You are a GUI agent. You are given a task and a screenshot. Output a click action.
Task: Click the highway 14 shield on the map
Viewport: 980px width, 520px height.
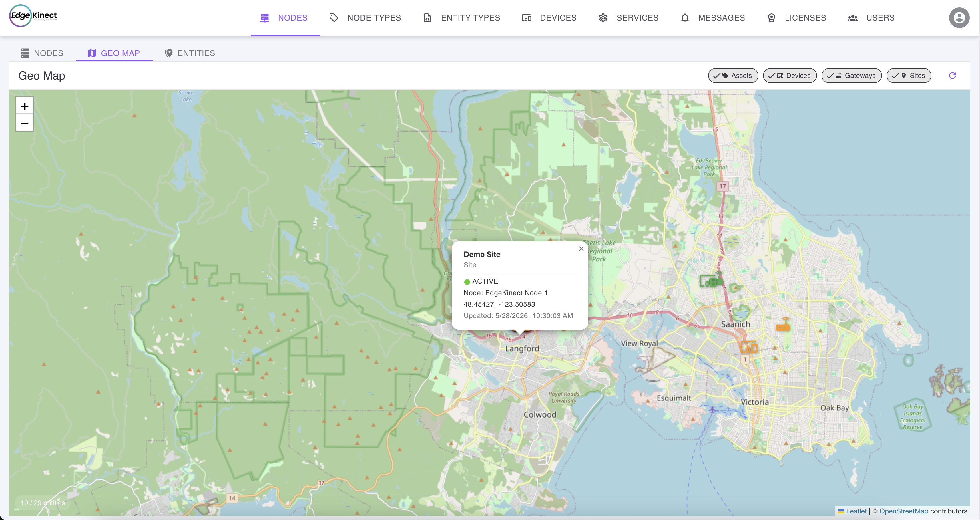coord(232,498)
